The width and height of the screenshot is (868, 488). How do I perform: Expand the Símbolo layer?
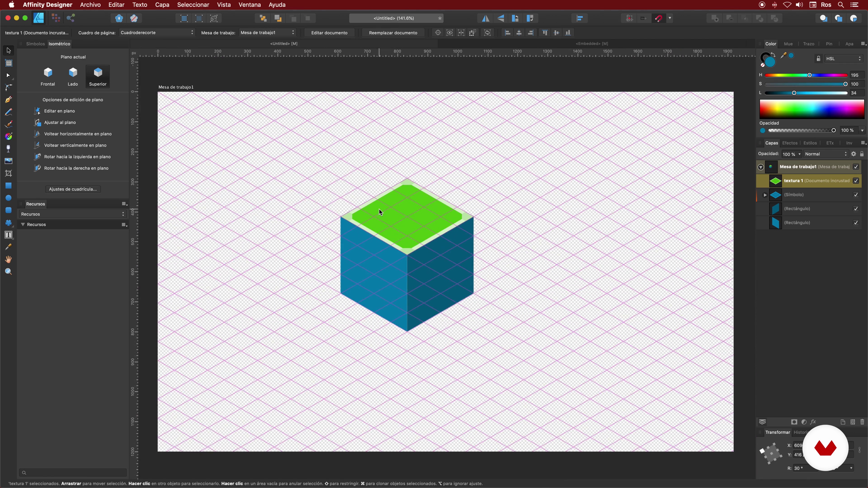[x=765, y=195]
